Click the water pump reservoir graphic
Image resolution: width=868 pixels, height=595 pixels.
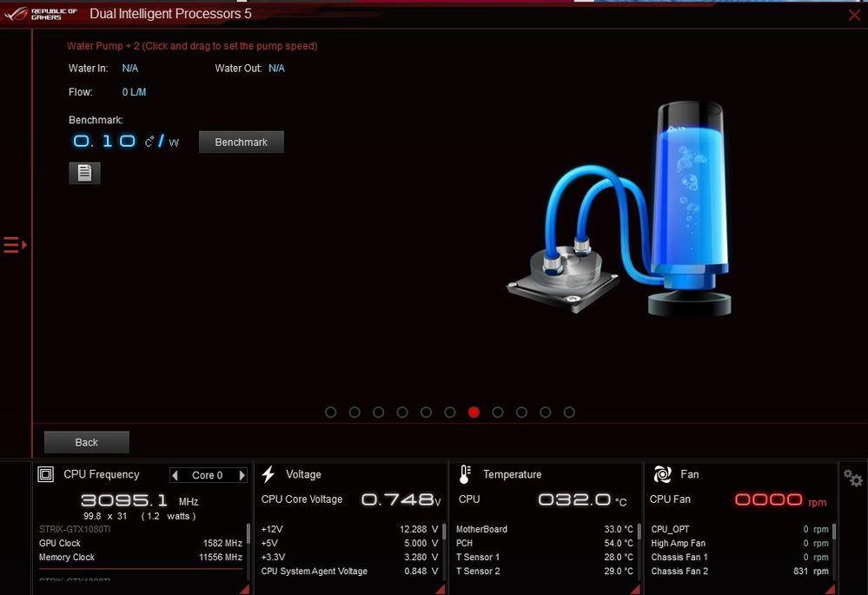tap(690, 208)
